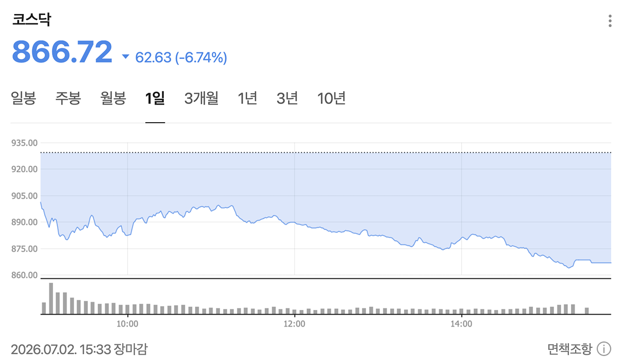The height and width of the screenshot is (364, 624).
Task: Select the 주봉 chart tab
Action: [68, 98]
